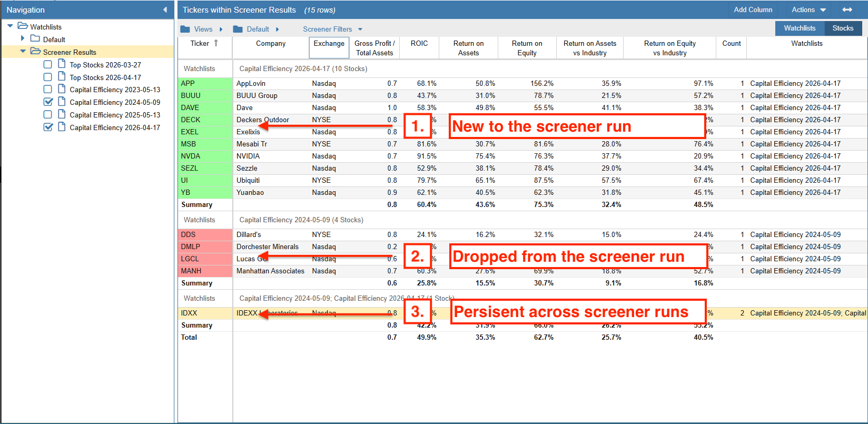Select the Watchlists tab
The image size is (868, 424).
pos(800,28)
